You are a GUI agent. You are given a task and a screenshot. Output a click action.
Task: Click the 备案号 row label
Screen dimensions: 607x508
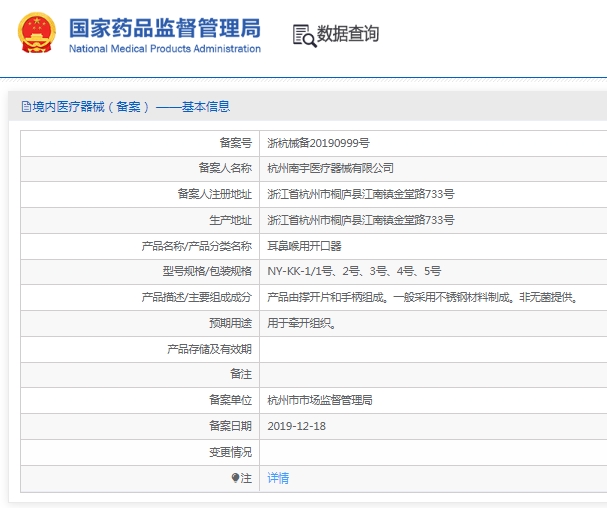pyautogui.click(x=236, y=143)
